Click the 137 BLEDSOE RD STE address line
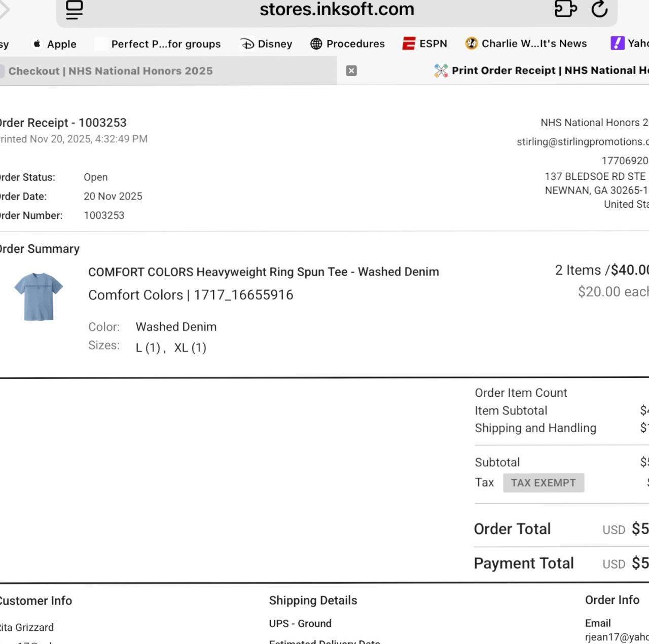 (x=596, y=176)
